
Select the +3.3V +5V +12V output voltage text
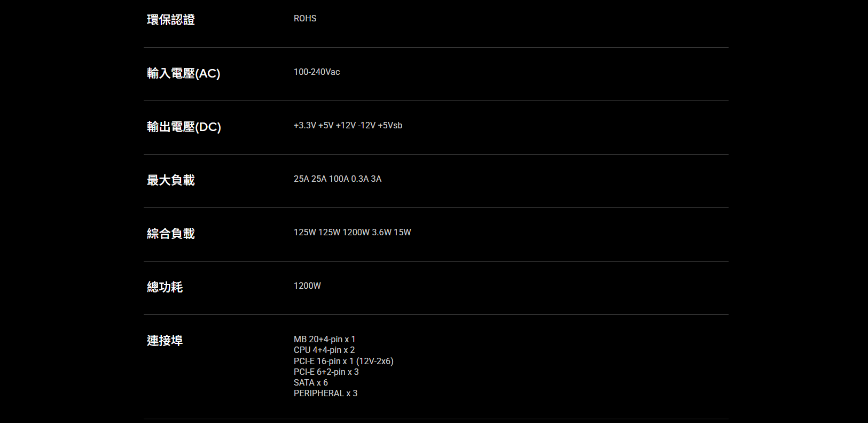click(x=348, y=125)
